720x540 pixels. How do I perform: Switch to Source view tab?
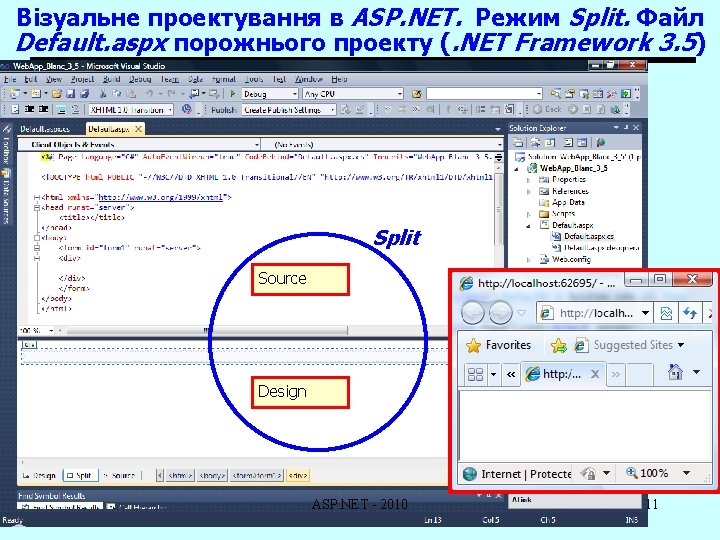click(119, 475)
